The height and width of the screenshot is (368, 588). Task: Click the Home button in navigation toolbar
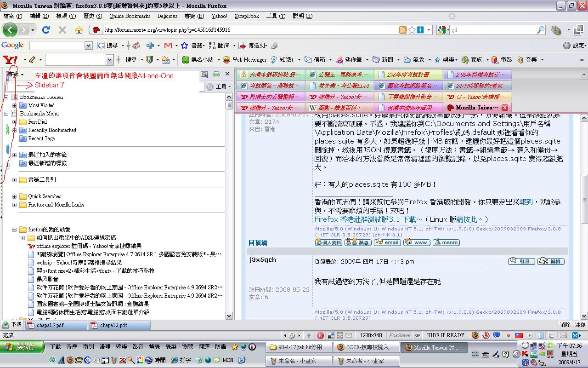click(x=79, y=30)
